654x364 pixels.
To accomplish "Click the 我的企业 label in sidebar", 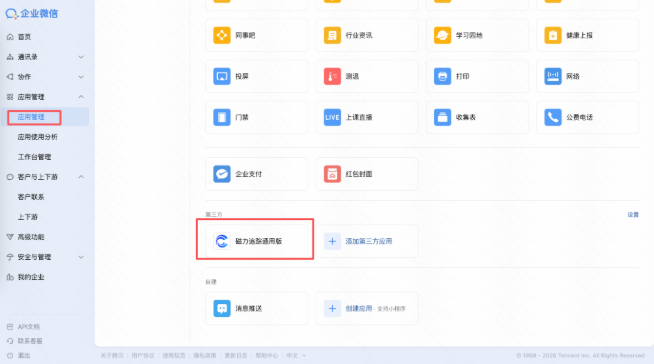I will (x=31, y=277).
